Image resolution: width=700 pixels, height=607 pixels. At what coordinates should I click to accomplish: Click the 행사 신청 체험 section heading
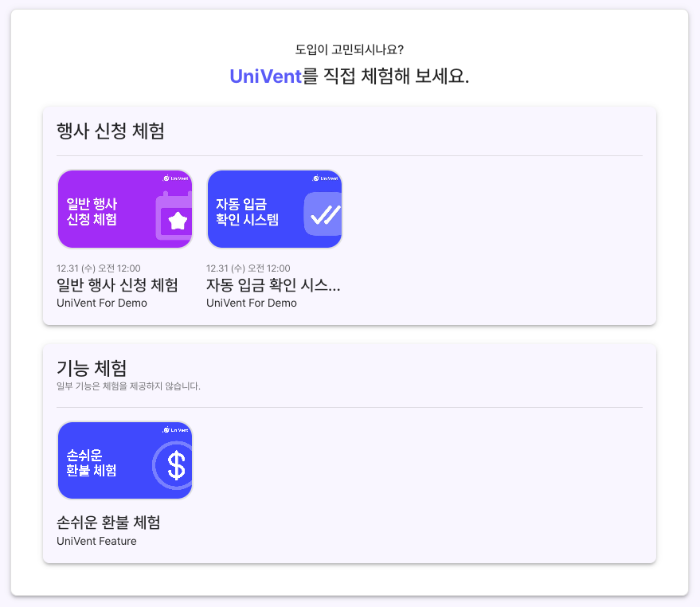pyautogui.click(x=111, y=131)
